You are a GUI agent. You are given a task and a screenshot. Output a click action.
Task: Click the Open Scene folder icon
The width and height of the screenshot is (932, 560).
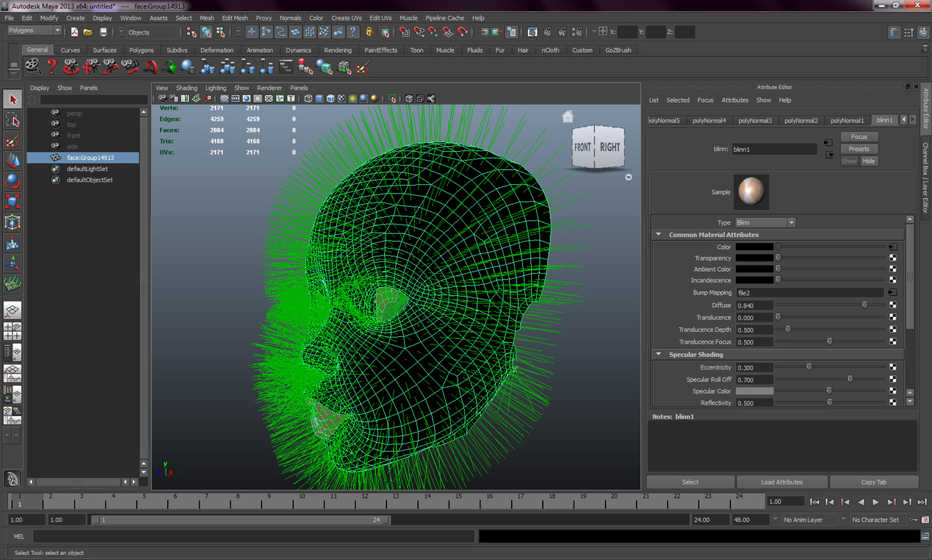pyautogui.click(x=88, y=32)
